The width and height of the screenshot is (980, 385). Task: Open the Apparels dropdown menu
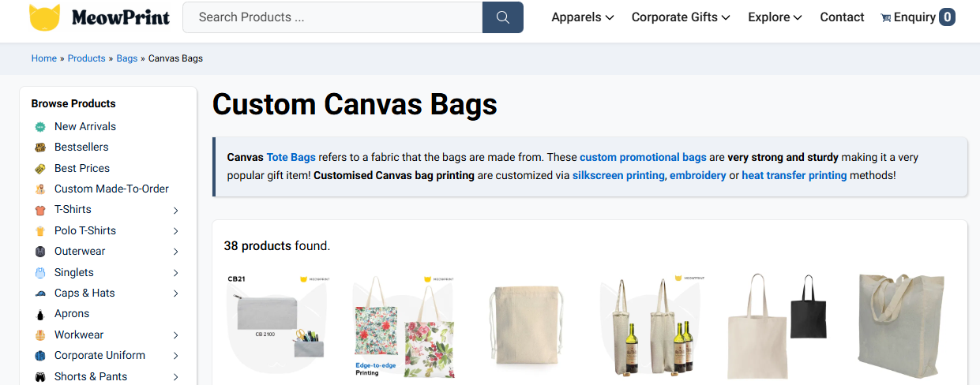point(582,17)
